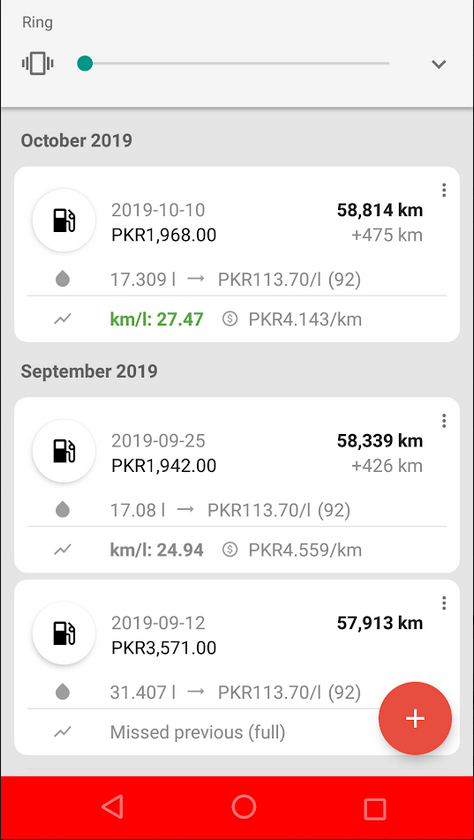Tap the 57,913 km odometer reading
474x840 pixels.
380,622
